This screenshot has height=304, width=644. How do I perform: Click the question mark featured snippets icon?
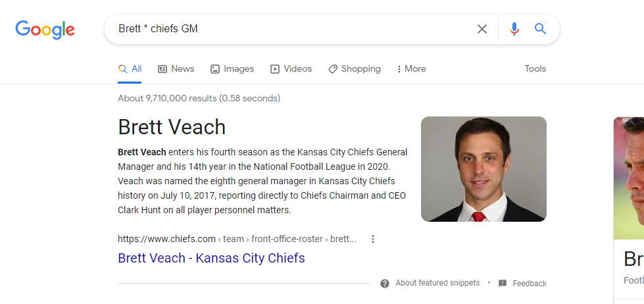click(385, 284)
